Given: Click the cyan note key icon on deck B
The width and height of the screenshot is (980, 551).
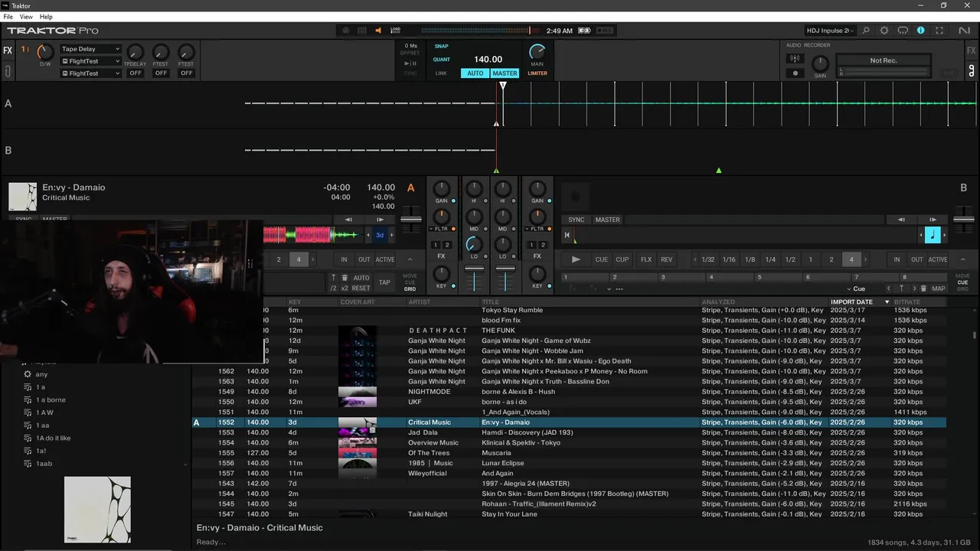Looking at the screenshot, I should pyautogui.click(x=933, y=235).
